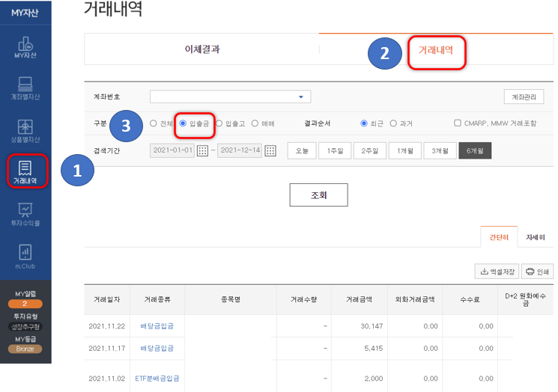
Task: Switch to 자세히 view tab
Action: (x=536, y=237)
